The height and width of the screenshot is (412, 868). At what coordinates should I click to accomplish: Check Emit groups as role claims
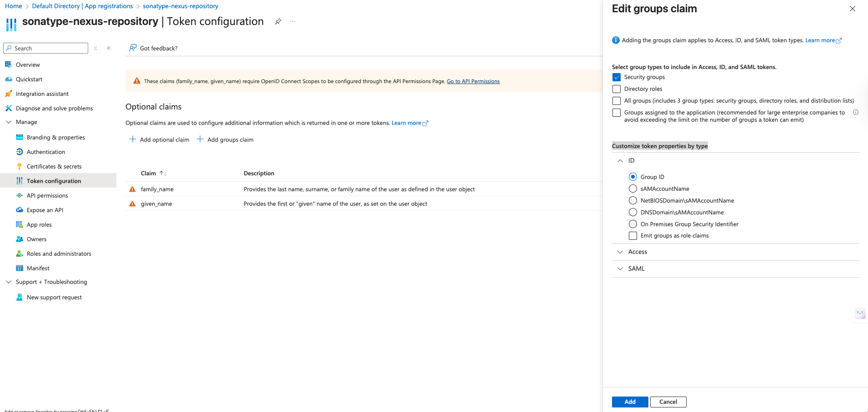click(632, 235)
